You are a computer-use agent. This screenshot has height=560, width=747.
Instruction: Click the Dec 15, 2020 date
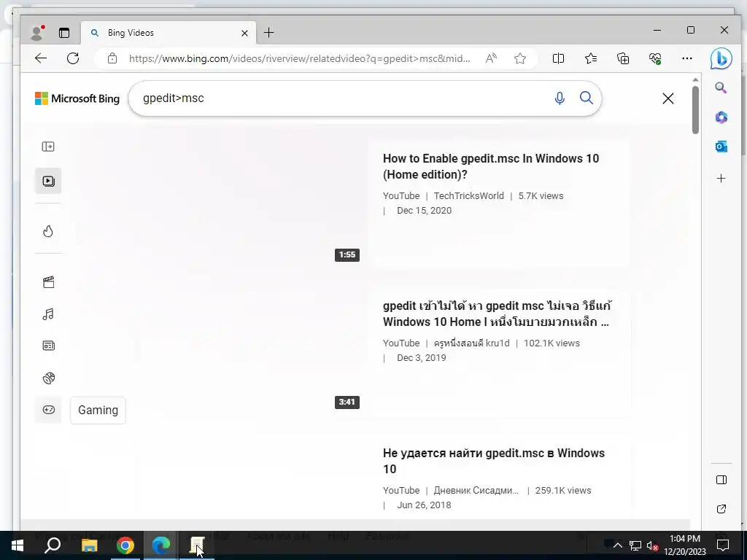click(424, 211)
